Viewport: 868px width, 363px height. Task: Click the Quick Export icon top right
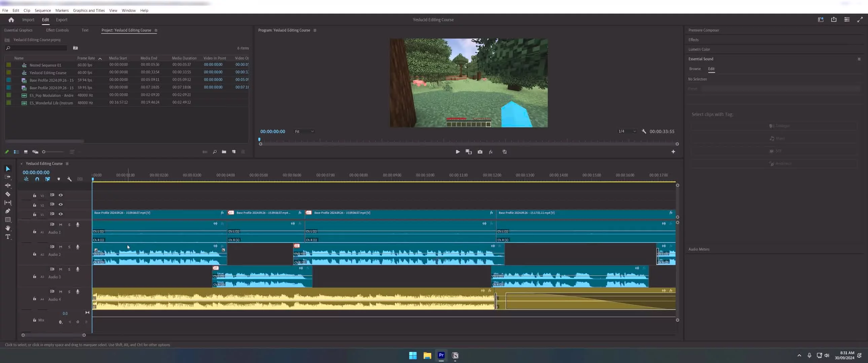point(834,19)
